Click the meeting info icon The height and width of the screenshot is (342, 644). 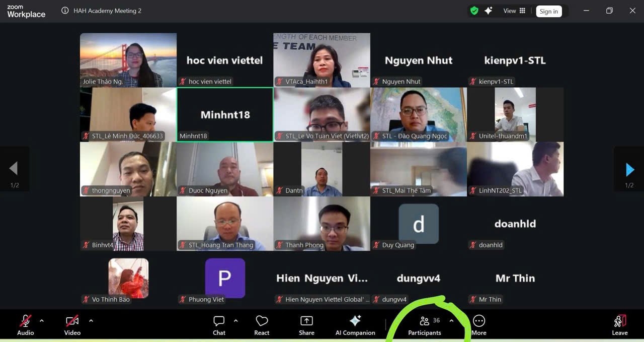click(x=65, y=11)
